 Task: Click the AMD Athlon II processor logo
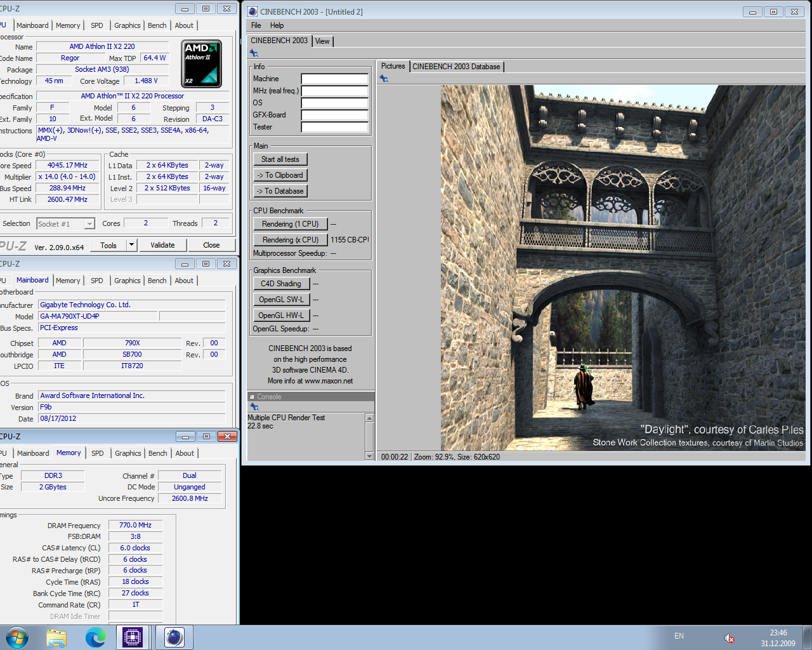pos(202,63)
